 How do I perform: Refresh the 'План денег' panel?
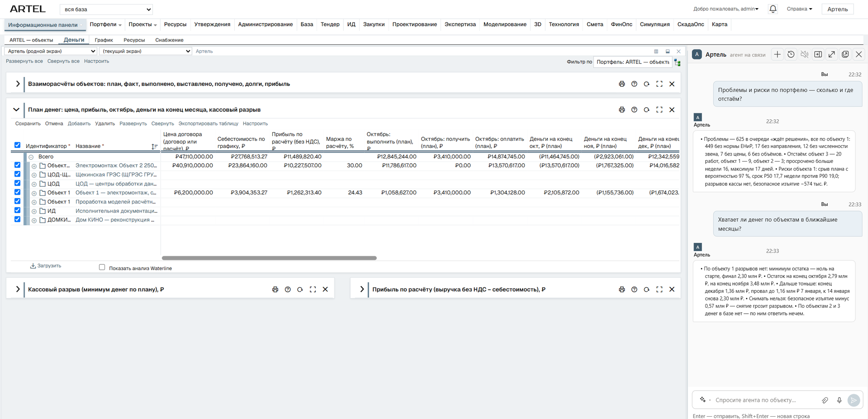[x=646, y=110]
